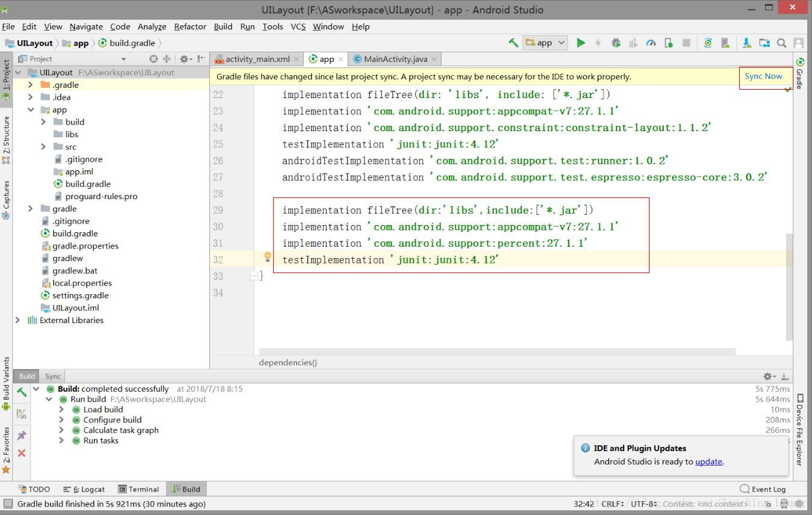812x515 pixels.
Task: Click Sync Project with Gradle Files icon
Action: coord(708,43)
